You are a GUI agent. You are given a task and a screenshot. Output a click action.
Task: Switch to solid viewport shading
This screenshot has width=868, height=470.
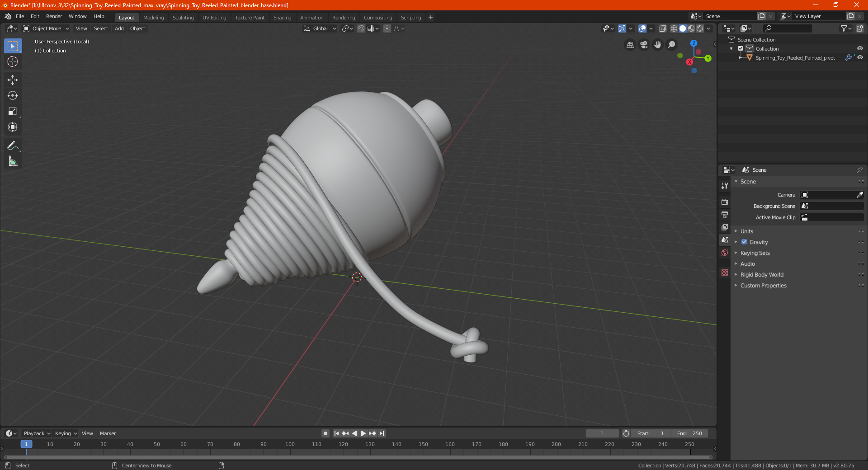[683, 28]
